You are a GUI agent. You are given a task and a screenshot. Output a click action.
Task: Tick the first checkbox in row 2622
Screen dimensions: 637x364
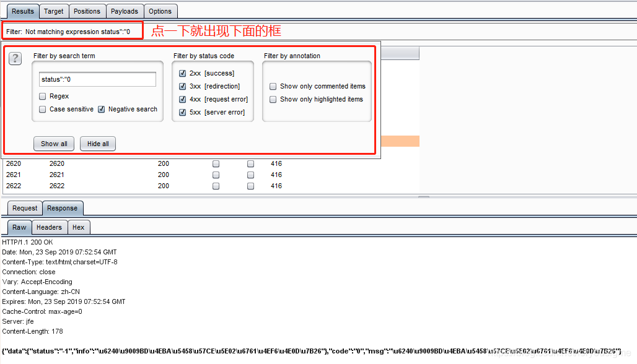[x=216, y=186]
